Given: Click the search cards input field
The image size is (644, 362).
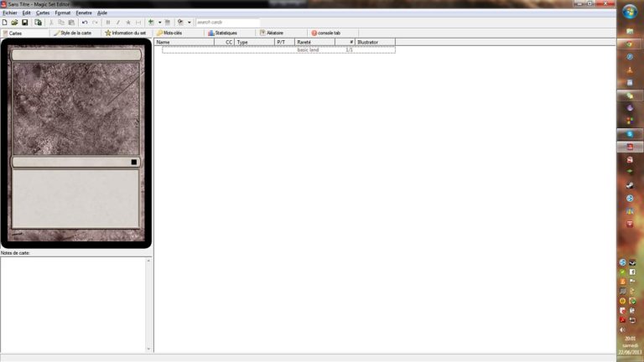Looking at the screenshot, I should [x=226, y=23].
